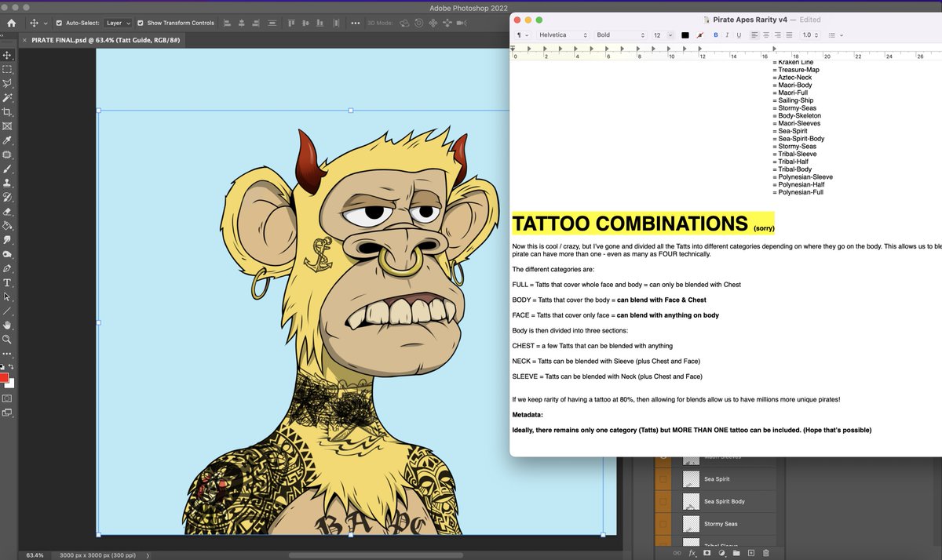Select the Frame tool
Viewport: 942px width, 560px height.
coord(8,125)
